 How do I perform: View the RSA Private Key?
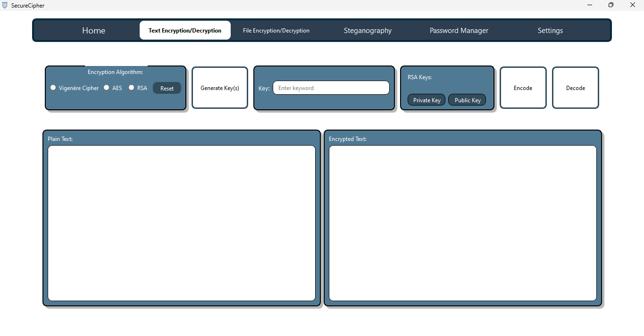point(426,99)
